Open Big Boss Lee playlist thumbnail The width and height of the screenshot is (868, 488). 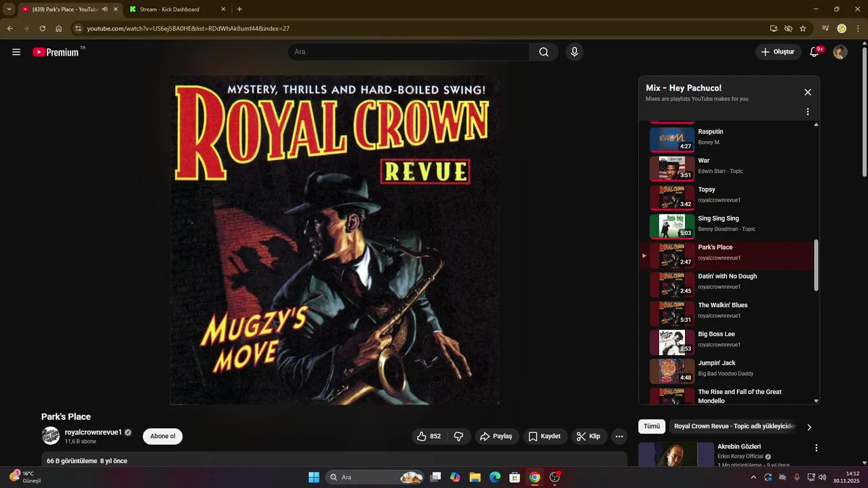tap(672, 342)
